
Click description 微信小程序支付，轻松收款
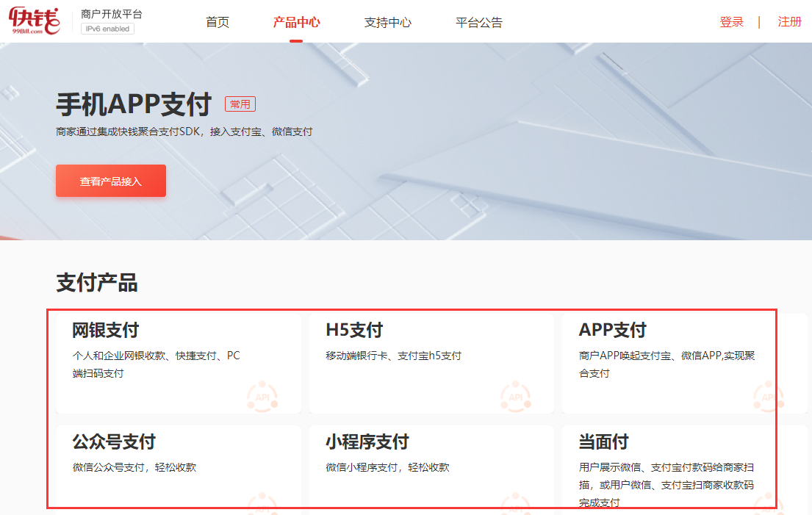pos(388,467)
